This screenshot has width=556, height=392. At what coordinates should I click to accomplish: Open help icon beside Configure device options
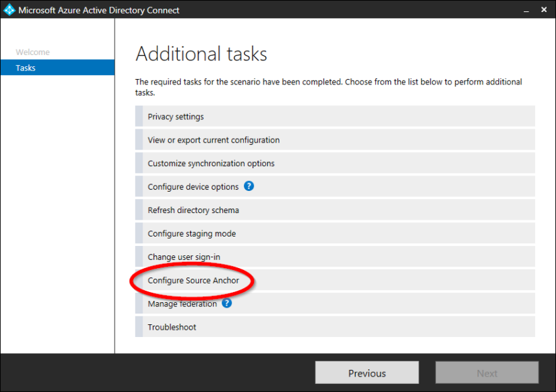click(249, 186)
